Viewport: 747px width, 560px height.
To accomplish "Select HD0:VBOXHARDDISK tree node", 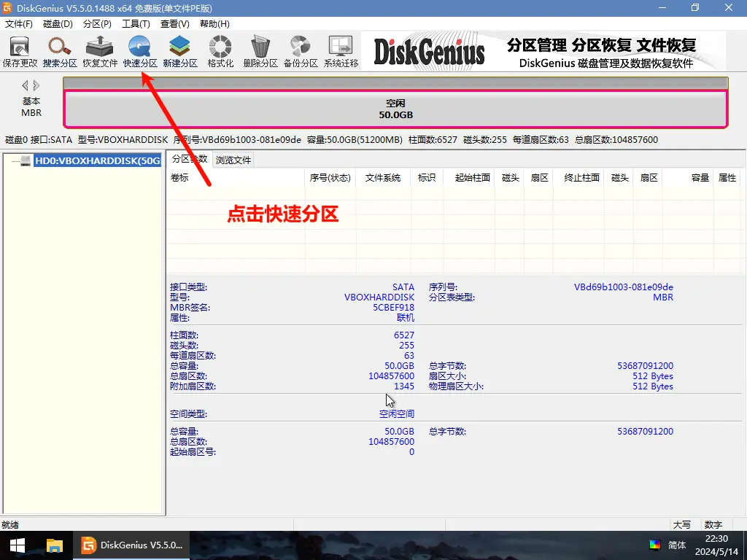I will 98,161.
